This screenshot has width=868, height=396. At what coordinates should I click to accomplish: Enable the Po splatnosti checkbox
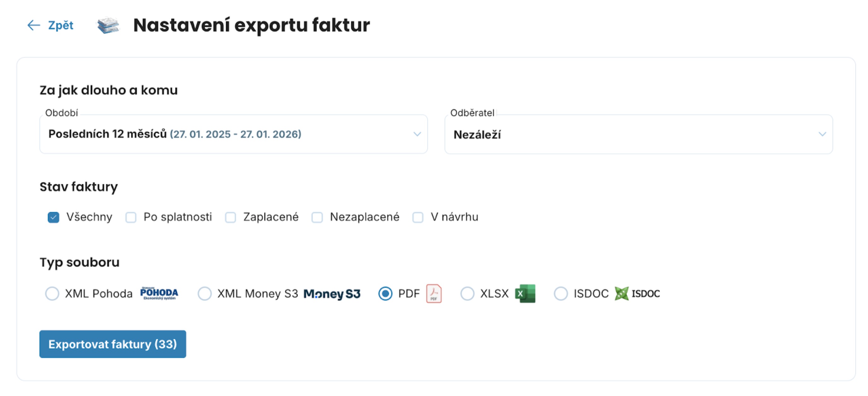[131, 217]
